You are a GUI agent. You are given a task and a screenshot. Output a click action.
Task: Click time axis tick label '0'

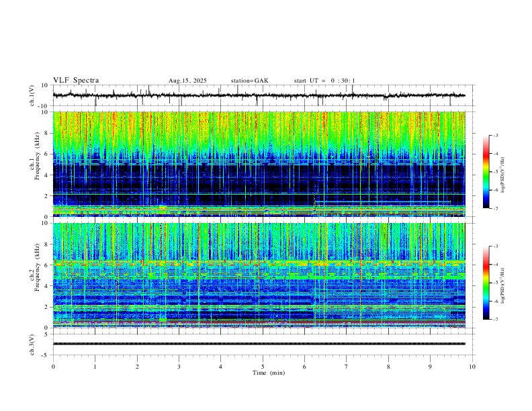point(53,367)
